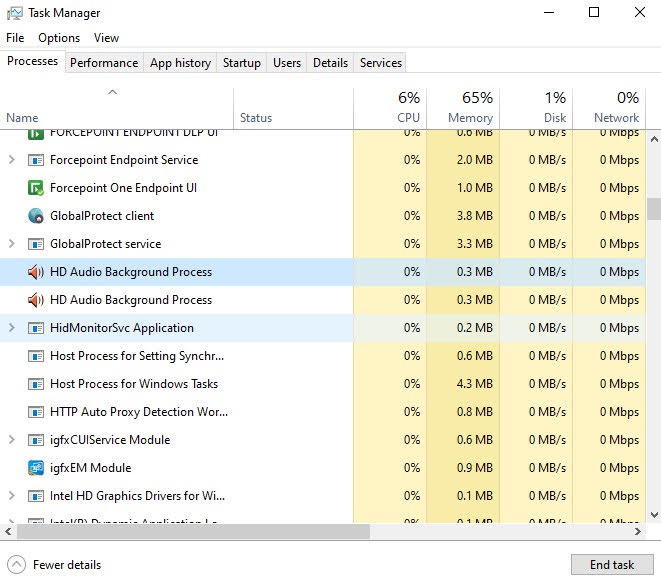Click the 1.0 MB memory value
The height and width of the screenshot is (586, 661).
pos(475,188)
